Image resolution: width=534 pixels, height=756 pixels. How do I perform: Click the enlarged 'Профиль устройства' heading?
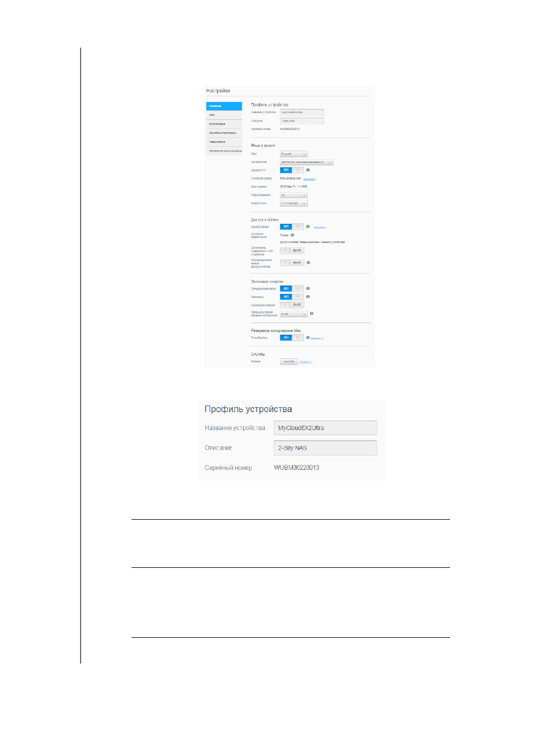coord(249,409)
